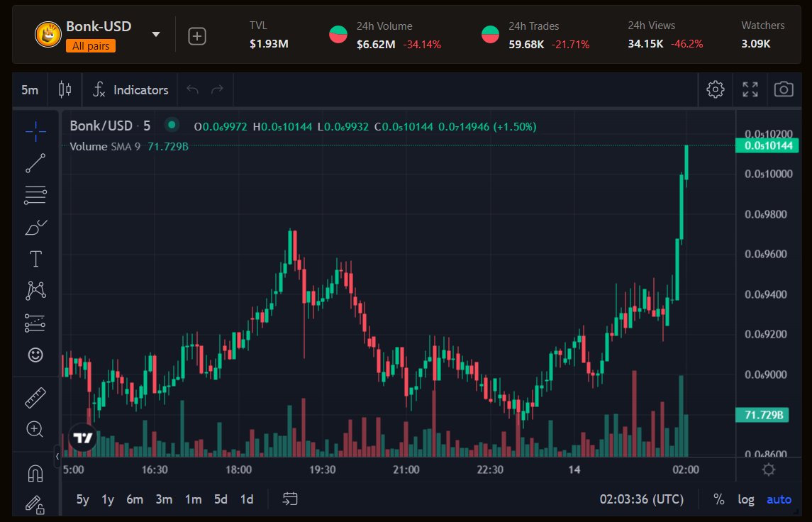Click the current price label 0.0₅10144
Image resolution: width=812 pixels, height=522 pixels.
coord(768,145)
